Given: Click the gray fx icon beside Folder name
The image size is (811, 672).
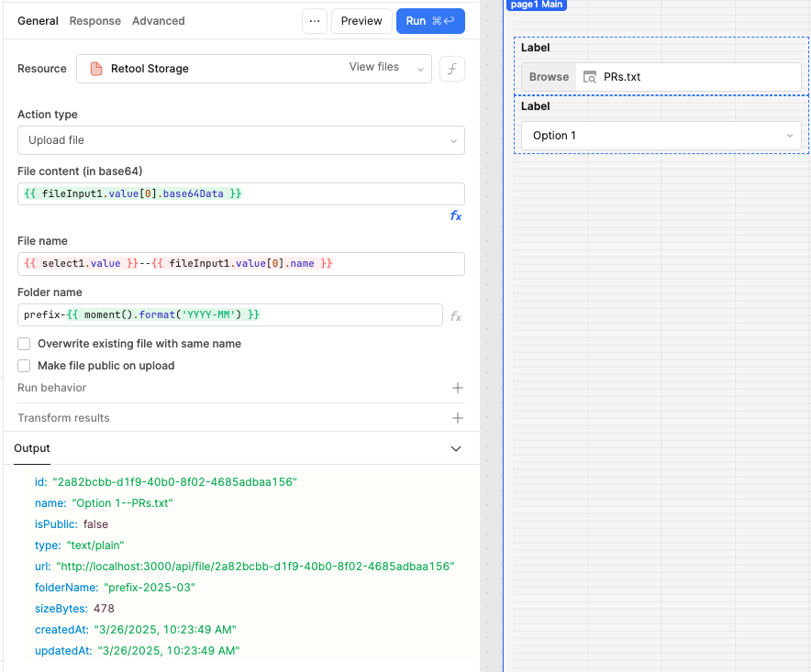Looking at the screenshot, I should [x=456, y=316].
